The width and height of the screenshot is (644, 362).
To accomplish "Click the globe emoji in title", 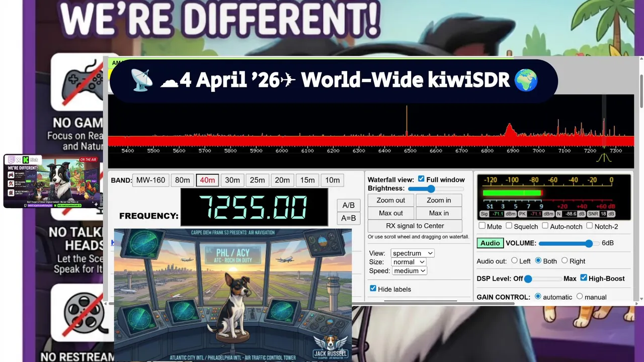I will click(x=526, y=80).
